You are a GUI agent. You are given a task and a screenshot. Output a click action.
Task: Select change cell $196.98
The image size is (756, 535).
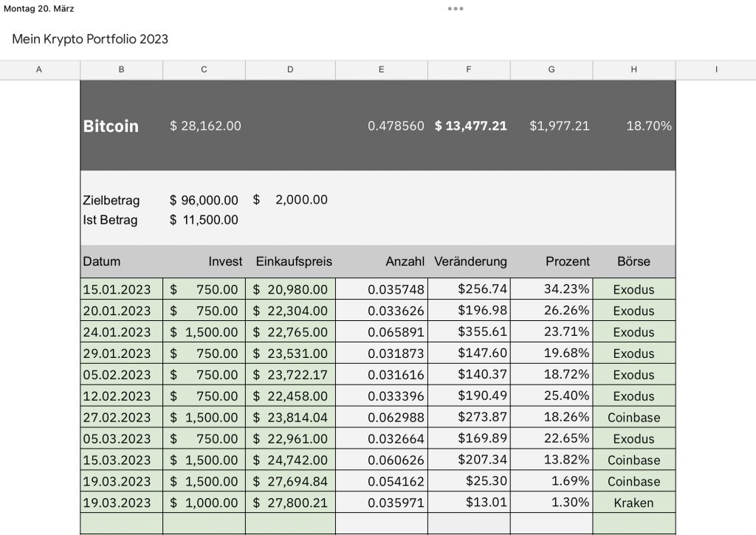point(469,311)
